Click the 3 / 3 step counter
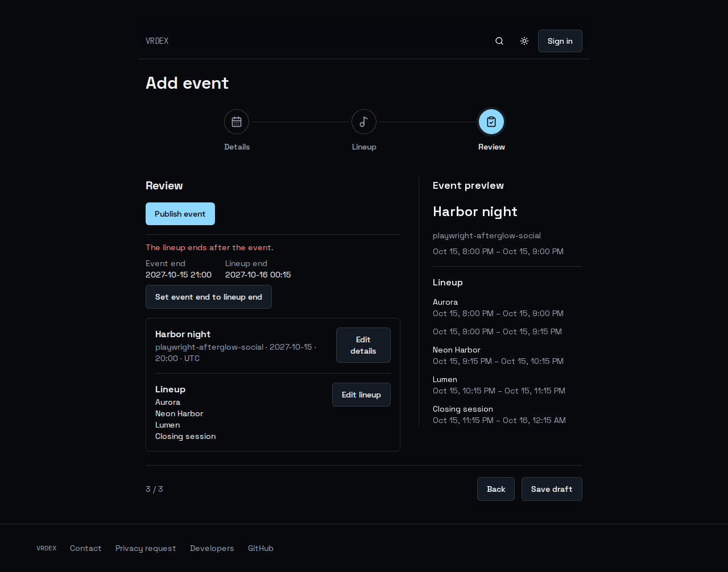Image resolution: width=728 pixels, height=572 pixels. (x=154, y=489)
